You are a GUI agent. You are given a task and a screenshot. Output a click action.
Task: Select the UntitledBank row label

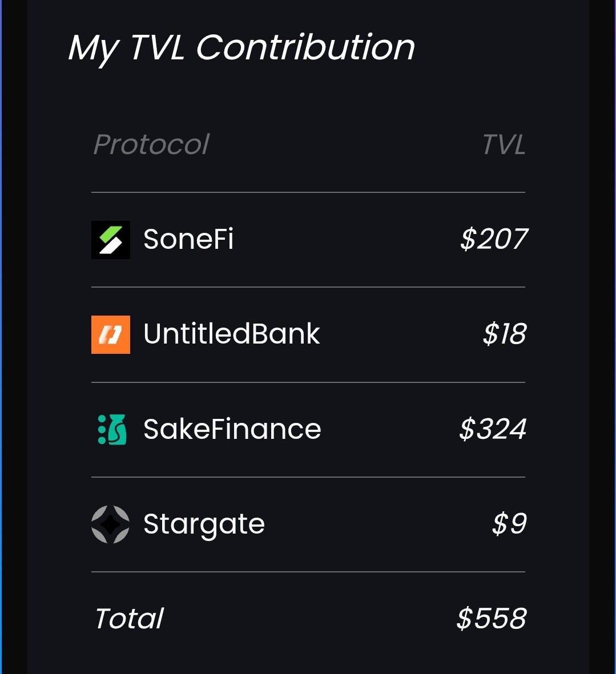coord(232,334)
